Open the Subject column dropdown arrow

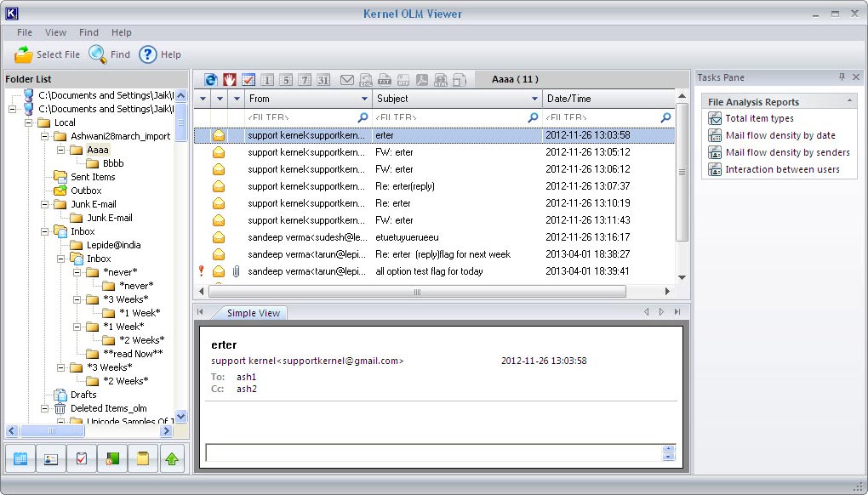coord(534,99)
